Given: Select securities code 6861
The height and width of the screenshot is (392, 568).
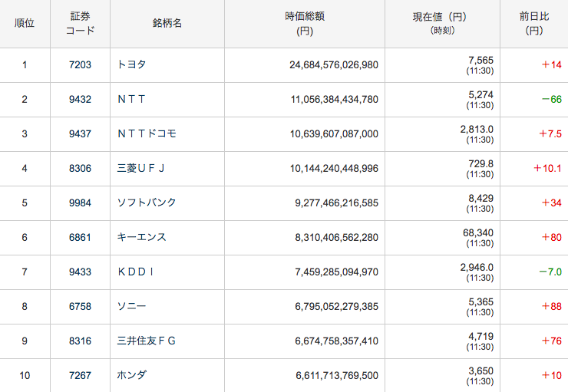Looking at the screenshot, I should (80, 238).
